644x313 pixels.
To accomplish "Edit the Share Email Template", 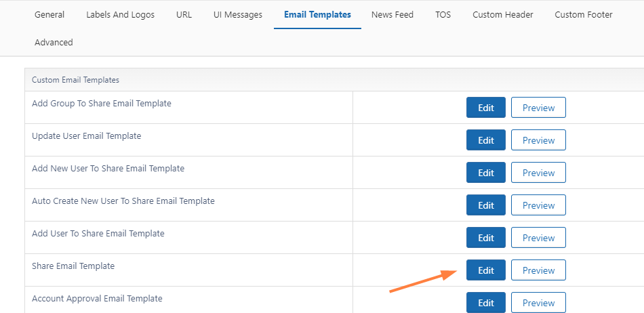I will pyautogui.click(x=485, y=270).
